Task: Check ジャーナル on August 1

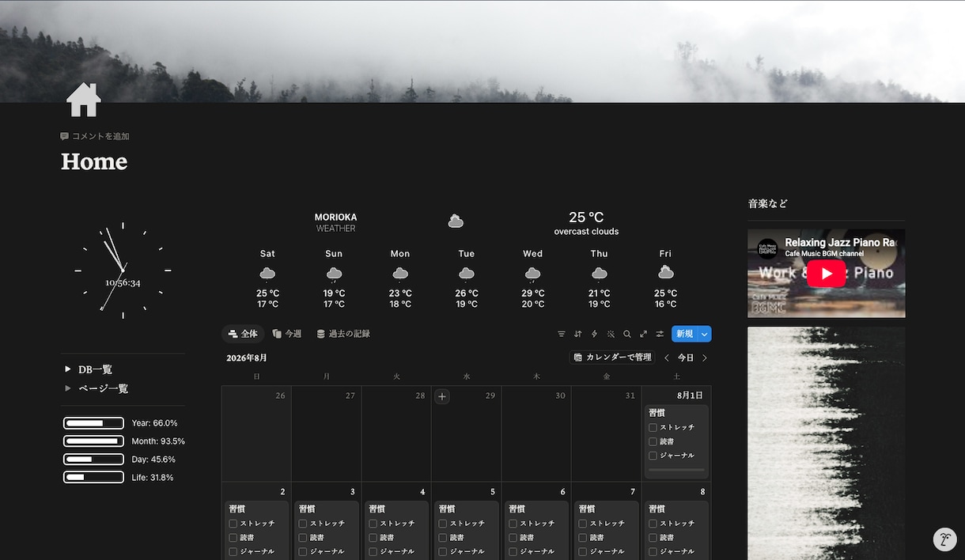Action: click(x=653, y=456)
